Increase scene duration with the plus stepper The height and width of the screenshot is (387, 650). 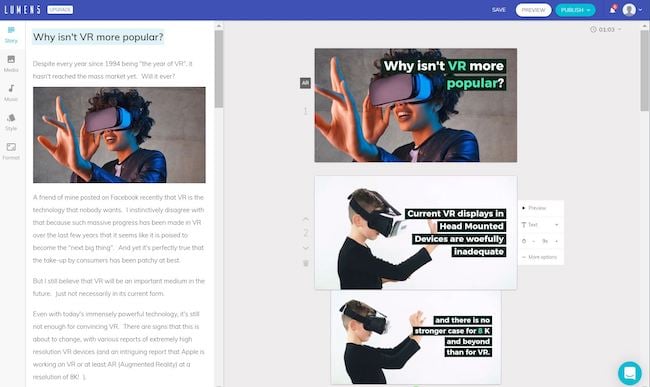click(x=556, y=241)
